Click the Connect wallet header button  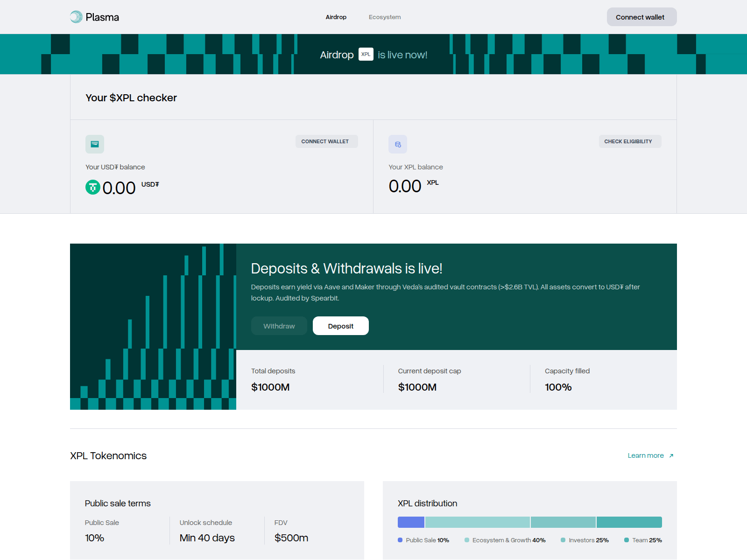pyautogui.click(x=642, y=17)
